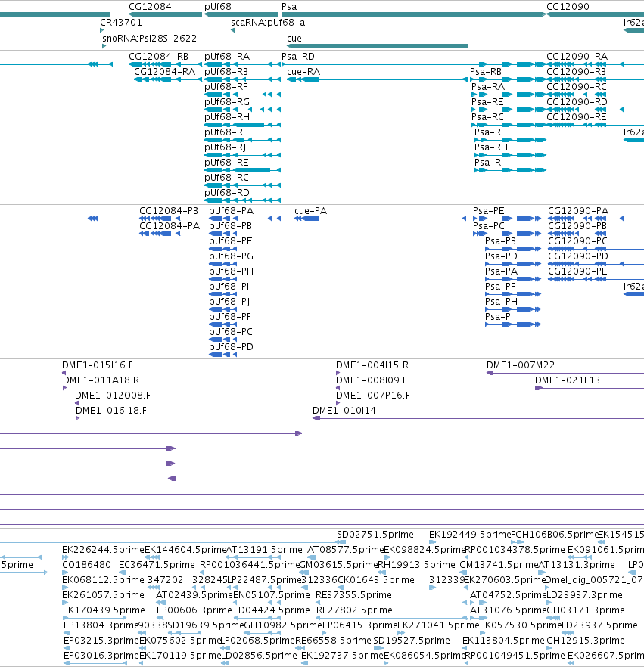This screenshot has height=667, width=644.
Task: Select EST EC36471.5prime label
Action: point(157,565)
